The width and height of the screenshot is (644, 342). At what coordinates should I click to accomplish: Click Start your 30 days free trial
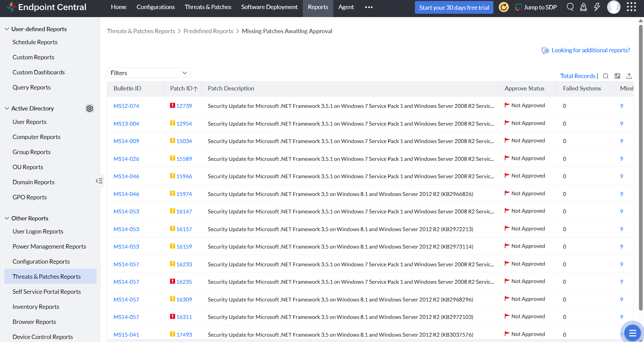[454, 7]
